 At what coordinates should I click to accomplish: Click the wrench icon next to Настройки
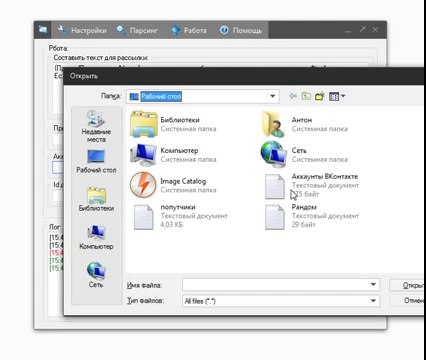(62, 30)
